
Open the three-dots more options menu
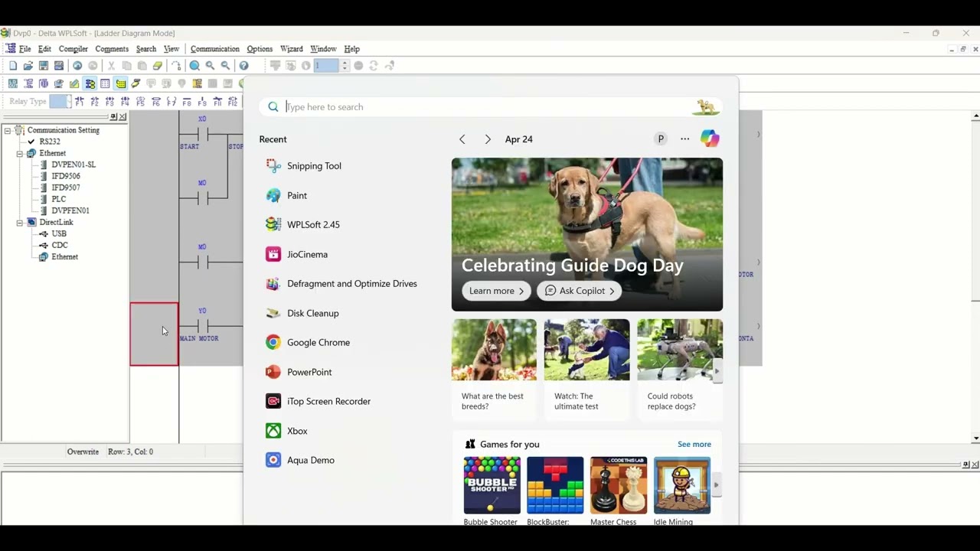(684, 139)
